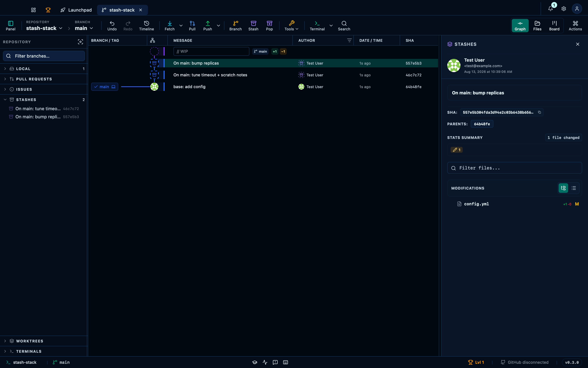The image size is (588, 368).
Task: Click the graph column header icon
Action: point(153,40)
